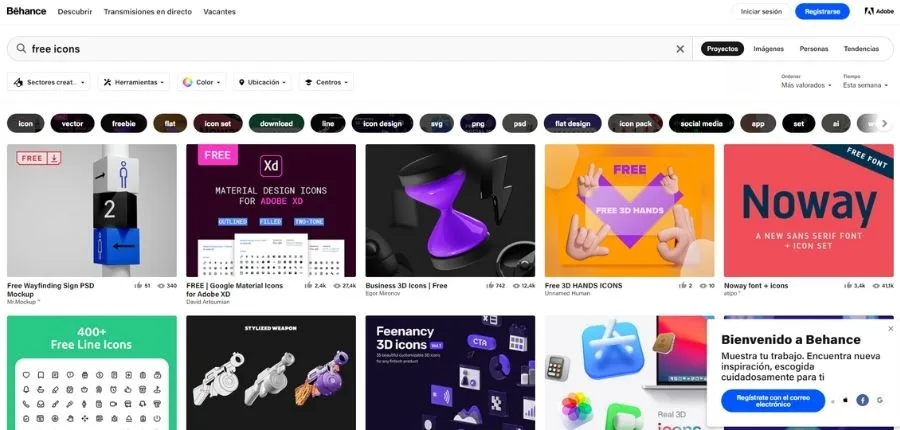The height and width of the screenshot is (430, 900).
Task: Like the Free Wayfinding Sign PSD Mockup project
Action: click(x=138, y=285)
